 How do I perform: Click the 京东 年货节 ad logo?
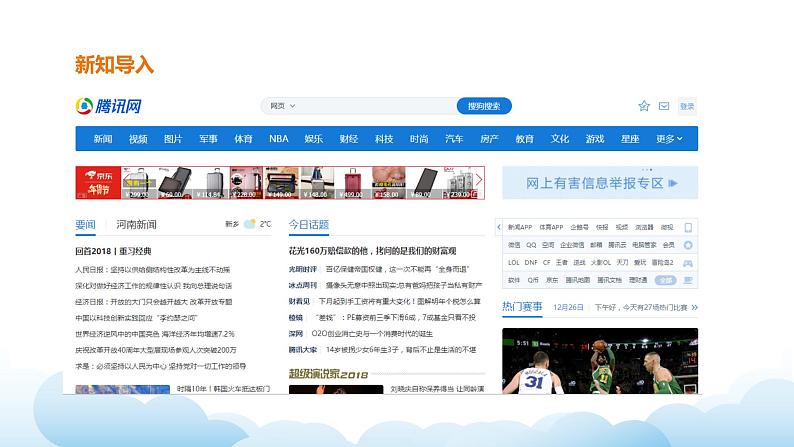[x=98, y=183]
